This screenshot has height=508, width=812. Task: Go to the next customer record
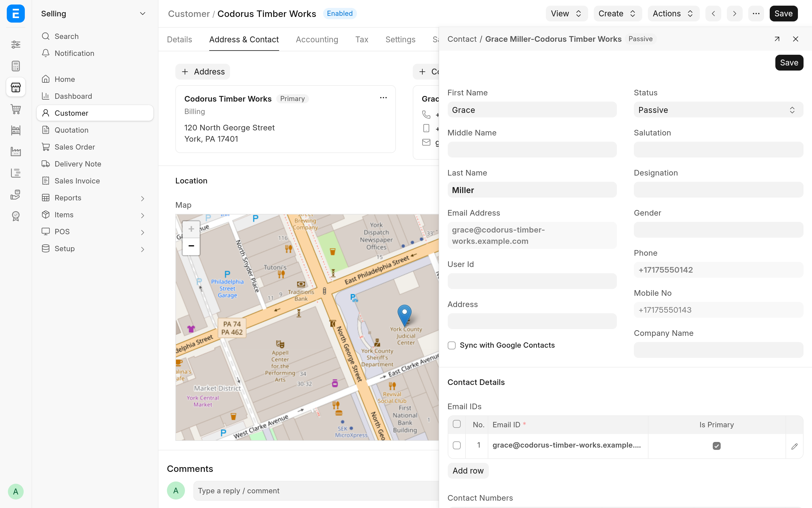734,14
